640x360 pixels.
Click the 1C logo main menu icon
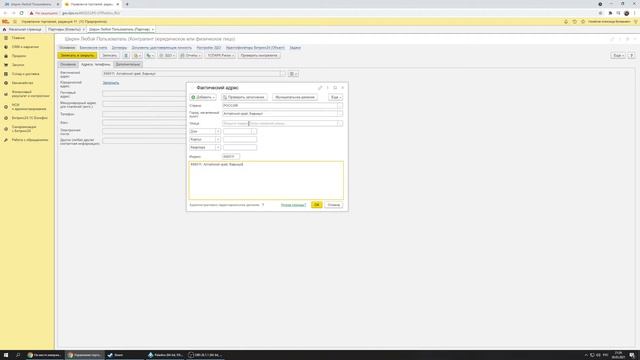[5, 21]
